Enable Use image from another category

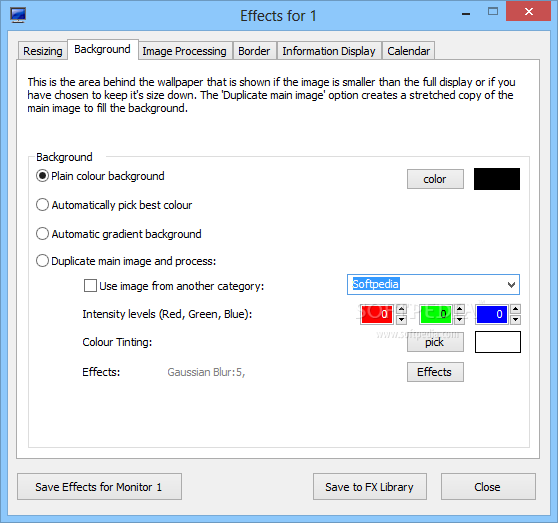(x=174, y=286)
